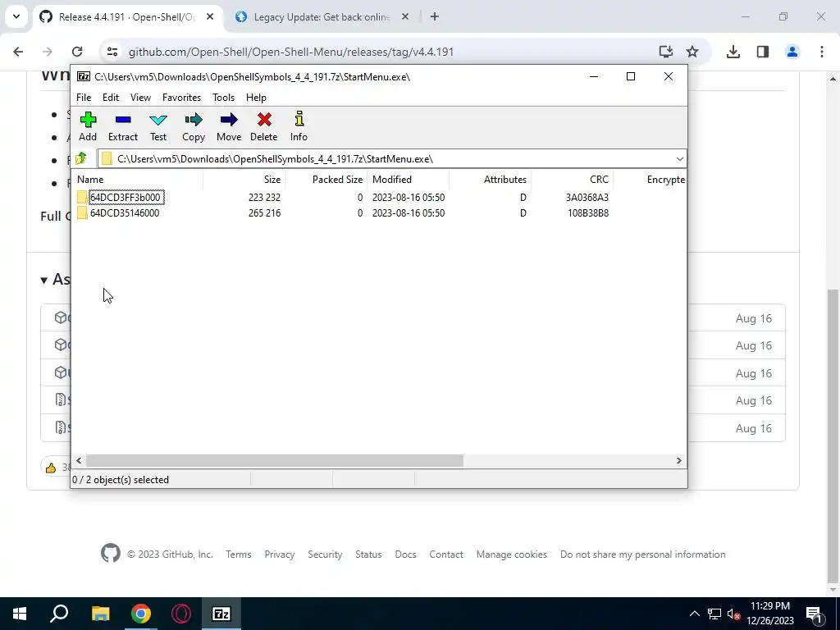This screenshot has height=630, width=840.
Task: Open the Status footer link
Action: coord(368,555)
